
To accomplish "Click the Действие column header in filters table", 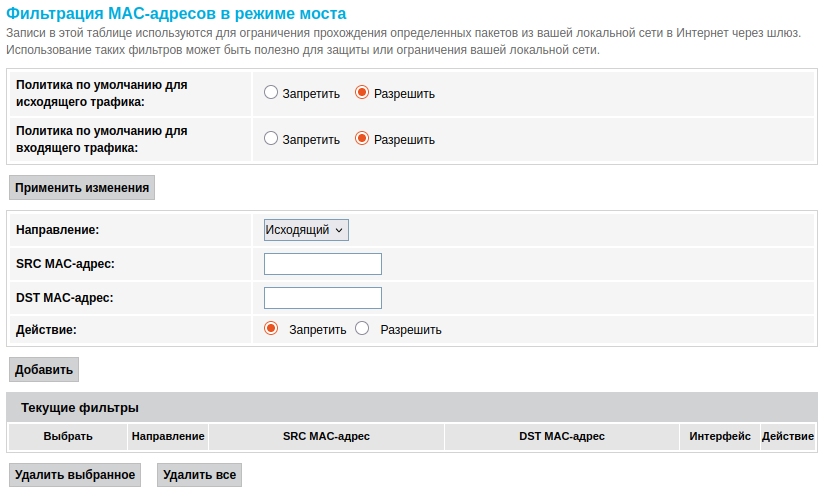I will tap(788, 436).
